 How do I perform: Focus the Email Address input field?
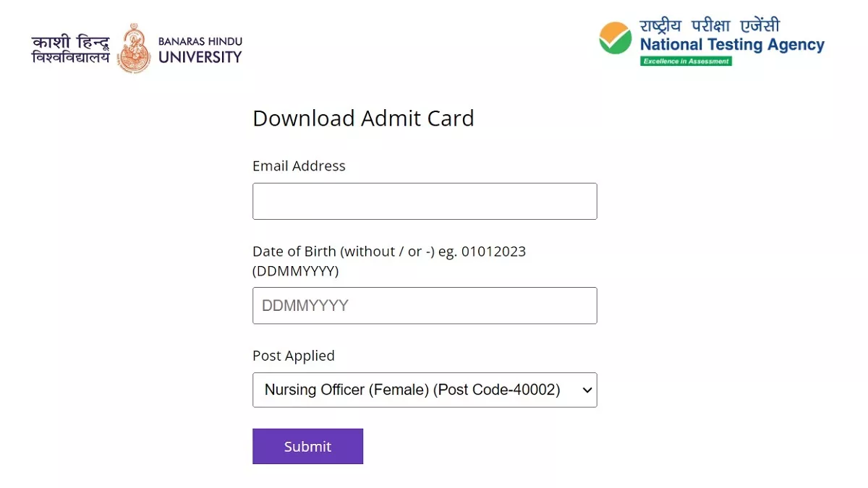tap(425, 201)
